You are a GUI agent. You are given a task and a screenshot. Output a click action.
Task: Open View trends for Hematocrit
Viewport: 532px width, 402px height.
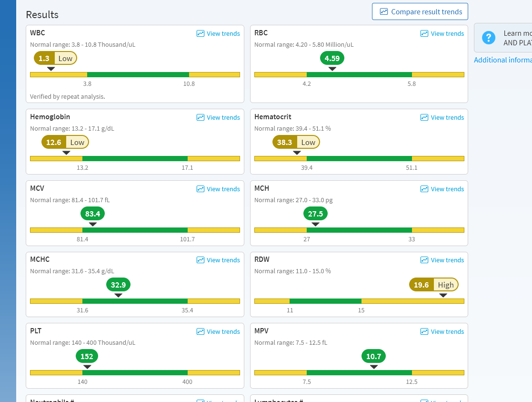click(442, 117)
